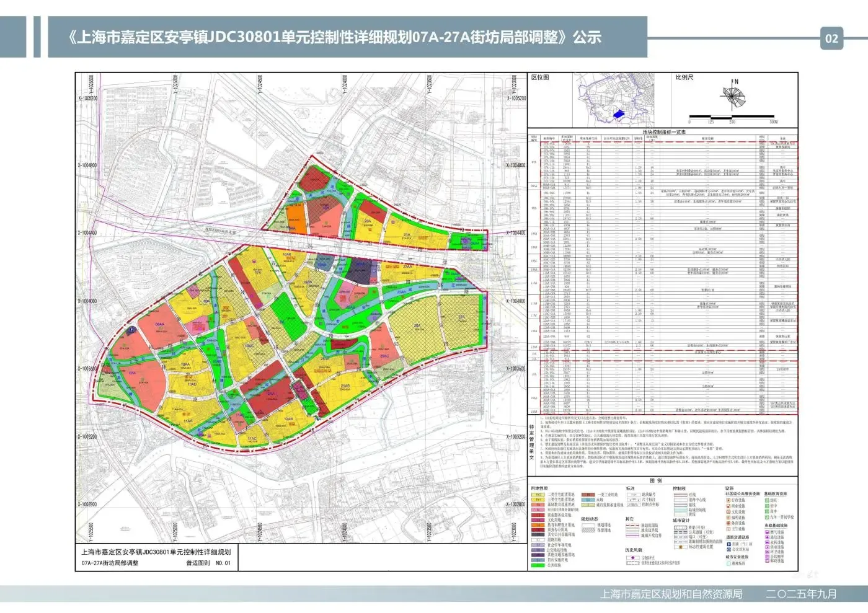This screenshot has height=613, width=868.
Task: Click the blue water area legend swatch
Action: 587,500
